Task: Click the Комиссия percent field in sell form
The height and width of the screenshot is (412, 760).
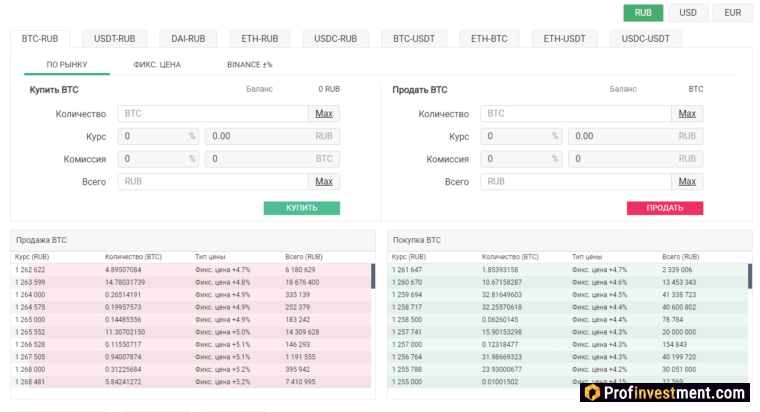Action: click(521, 159)
